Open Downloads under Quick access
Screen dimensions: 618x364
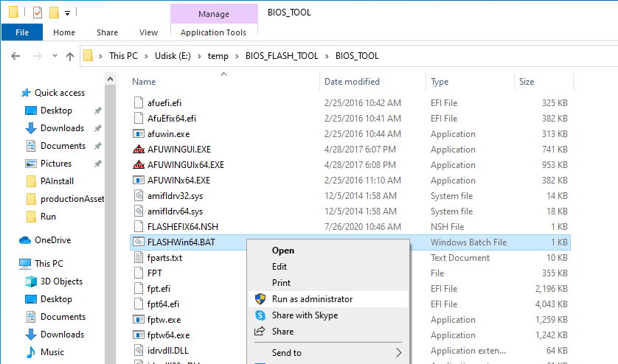62,128
